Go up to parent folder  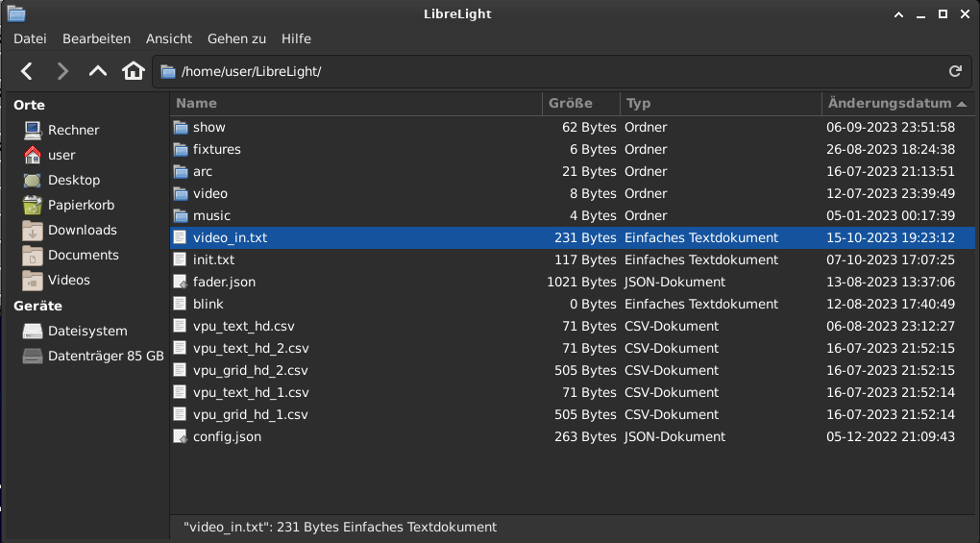pyautogui.click(x=97, y=71)
